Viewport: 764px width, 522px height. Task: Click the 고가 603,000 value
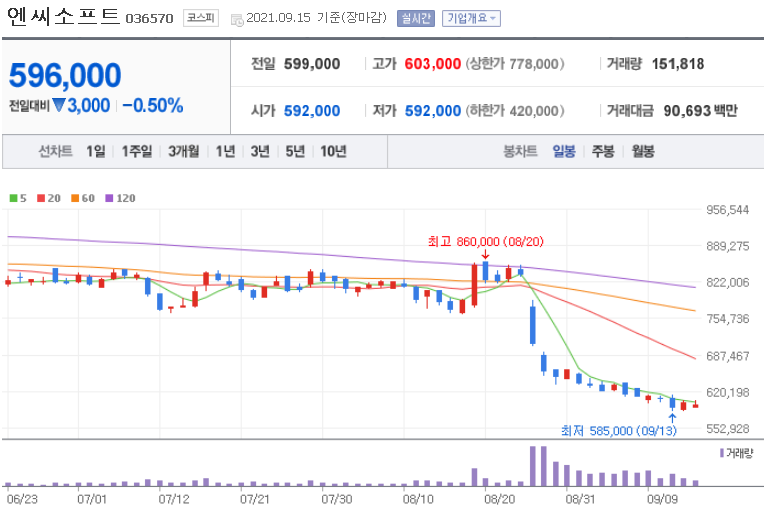pos(433,64)
